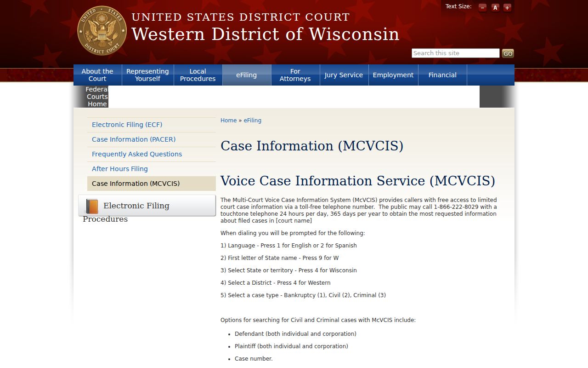The width and height of the screenshot is (588, 368).
Task: Open Employment menu
Action: 393,75
